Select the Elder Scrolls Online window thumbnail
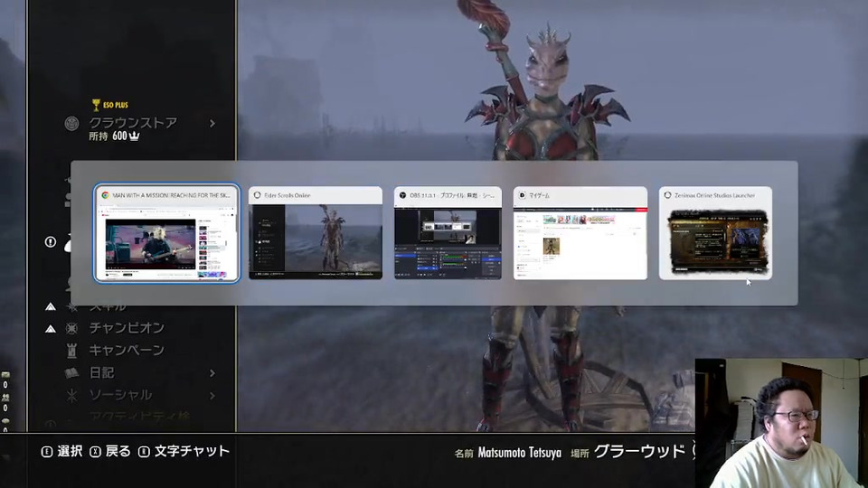Viewport: 868px width, 488px height. tap(315, 233)
